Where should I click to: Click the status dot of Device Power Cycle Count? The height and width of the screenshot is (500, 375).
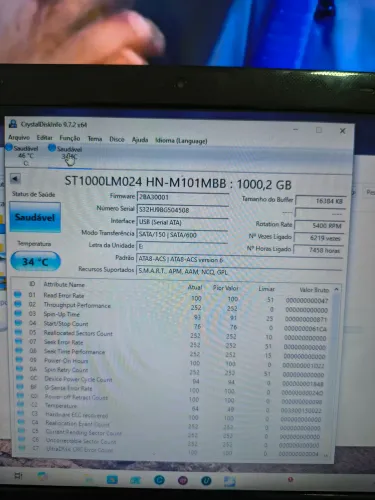(x=20, y=377)
